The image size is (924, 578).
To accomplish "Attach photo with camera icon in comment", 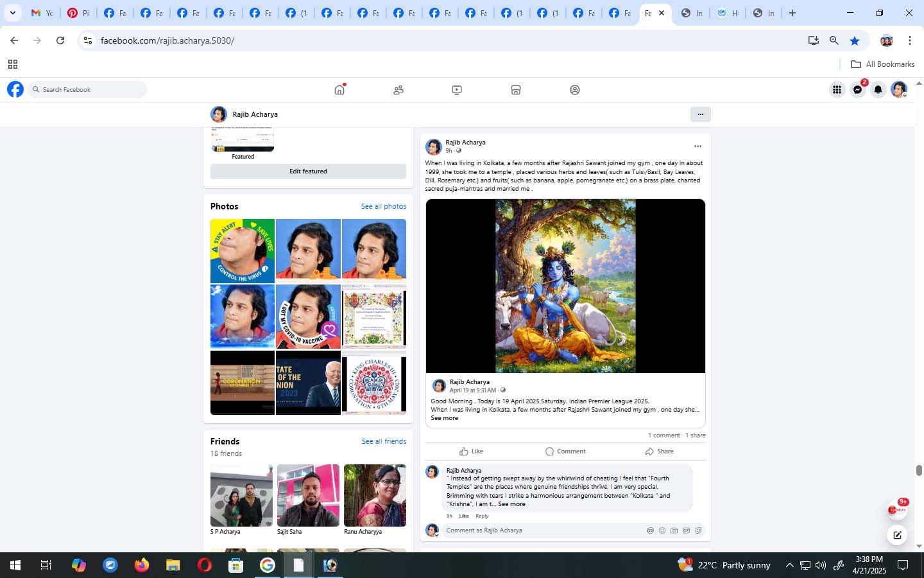I will click(674, 530).
